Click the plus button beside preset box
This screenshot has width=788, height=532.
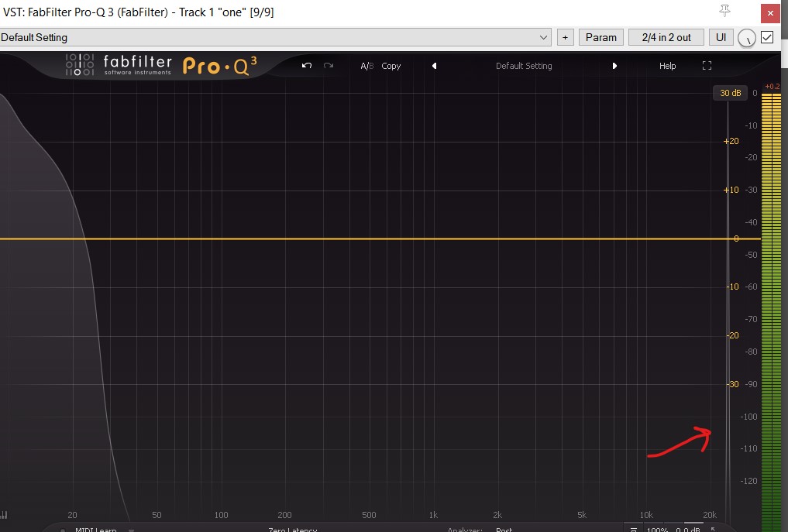pyautogui.click(x=565, y=37)
